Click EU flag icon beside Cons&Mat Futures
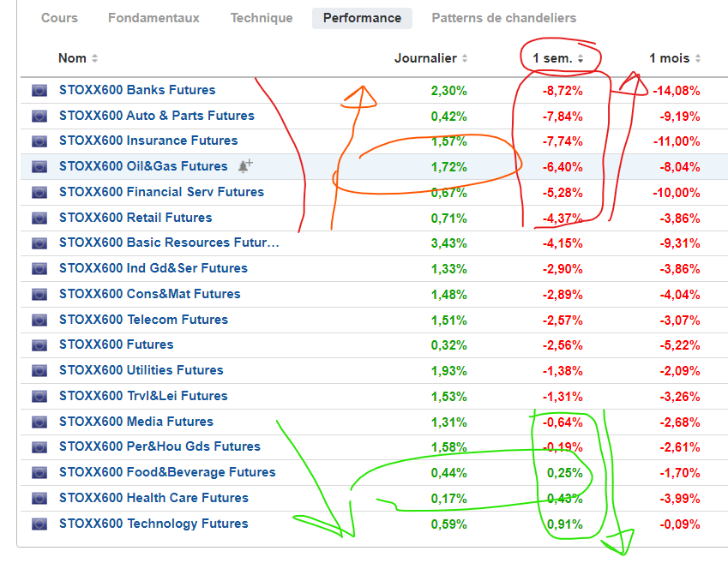Image resolution: width=728 pixels, height=569 pixels. (x=39, y=294)
